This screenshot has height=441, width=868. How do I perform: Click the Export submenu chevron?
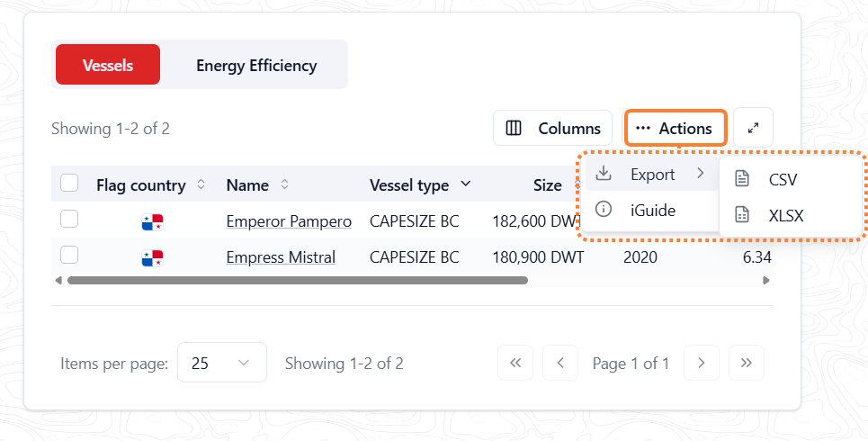(701, 174)
